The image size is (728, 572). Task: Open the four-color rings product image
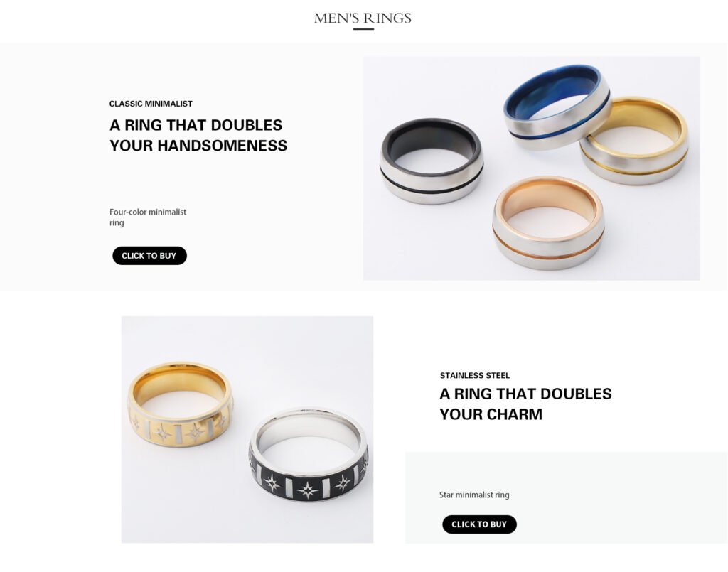pyautogui.click(x=531, y=168)
